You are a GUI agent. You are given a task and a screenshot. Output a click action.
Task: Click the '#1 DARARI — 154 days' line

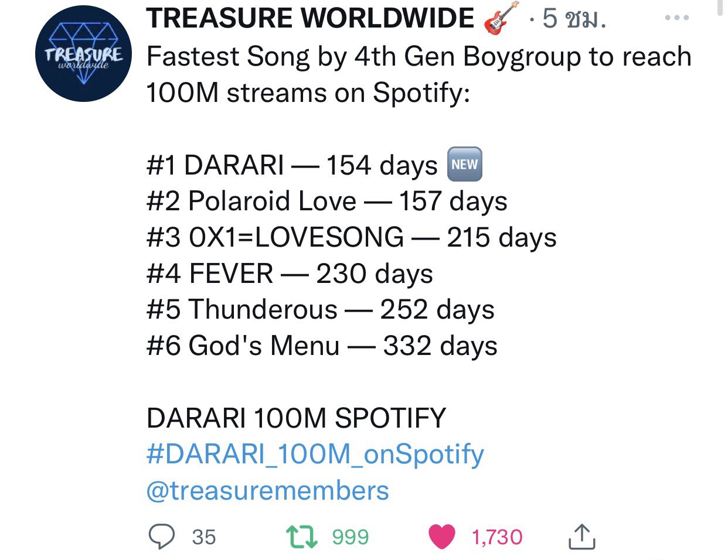(292, 165)
